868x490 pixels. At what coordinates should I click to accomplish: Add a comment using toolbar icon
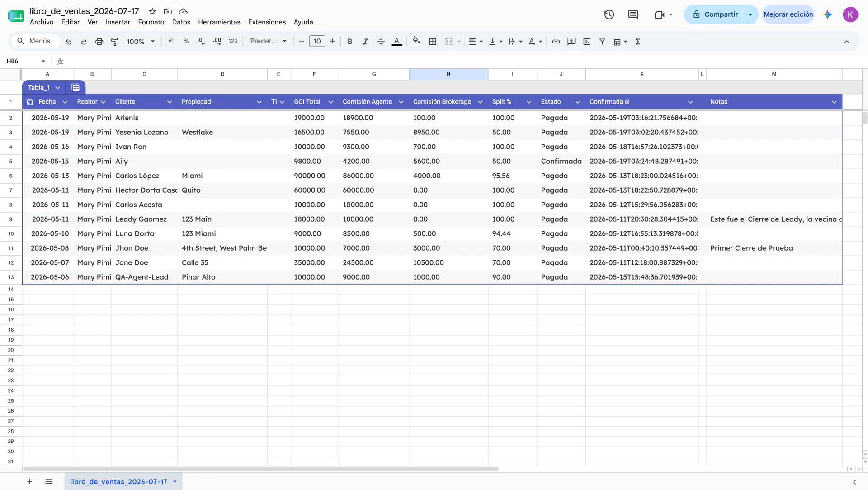point(571,41)
